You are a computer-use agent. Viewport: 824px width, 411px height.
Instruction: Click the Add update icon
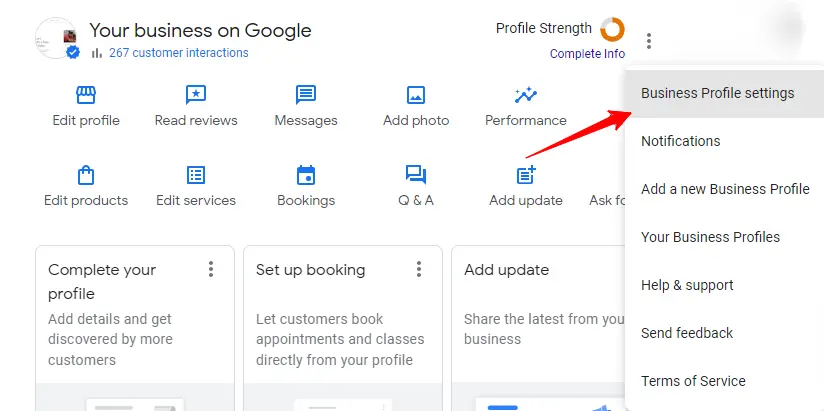click(x=525, y=175)
